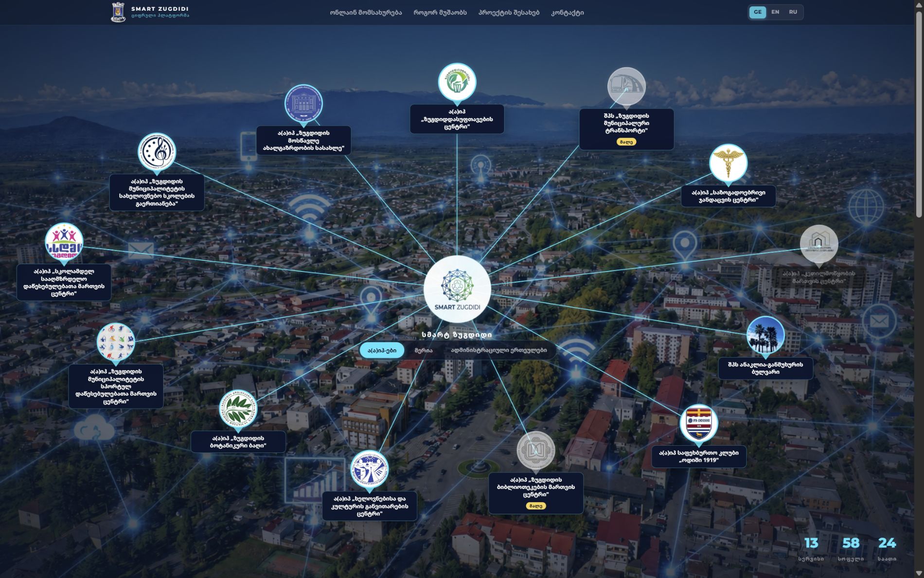Select the faded house amenities center icon
This screenshot has width=924, height=578.
[x=819, y=243]
